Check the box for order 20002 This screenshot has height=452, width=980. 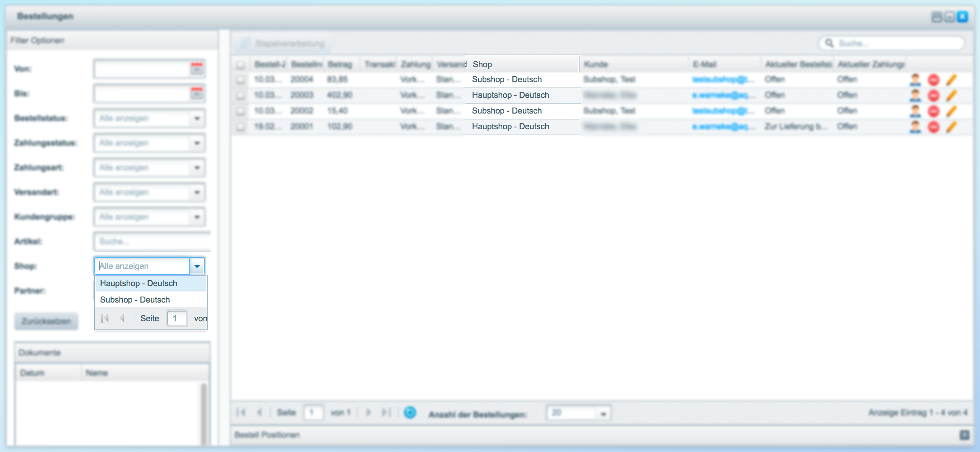click(241, 111)
